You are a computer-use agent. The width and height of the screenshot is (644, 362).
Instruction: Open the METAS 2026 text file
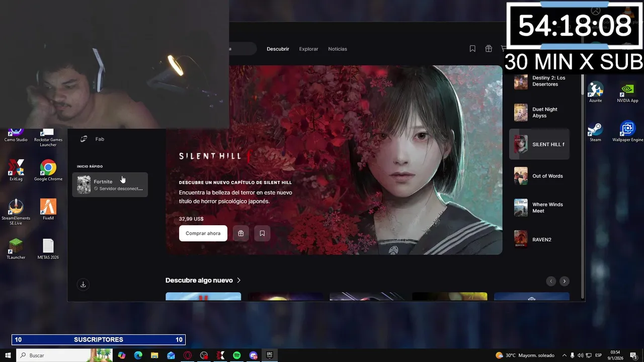(48, 248)
